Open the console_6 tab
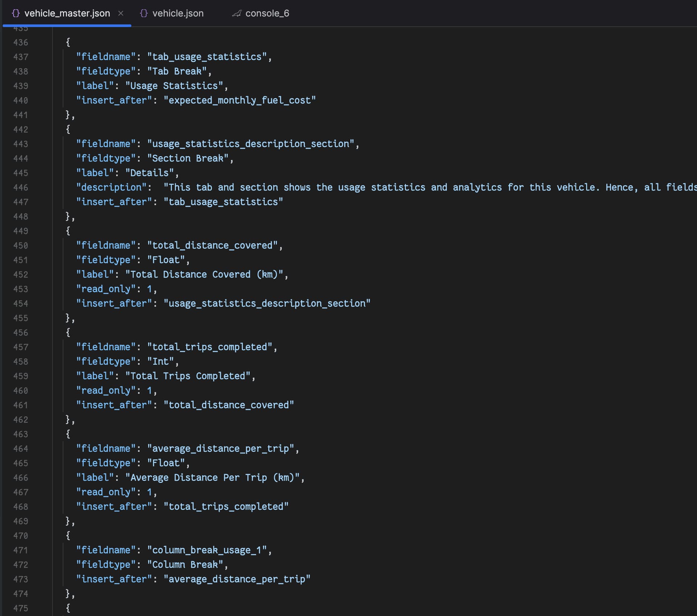The width and height of the screenshot is (697, 616). click(x=267, y=13)
